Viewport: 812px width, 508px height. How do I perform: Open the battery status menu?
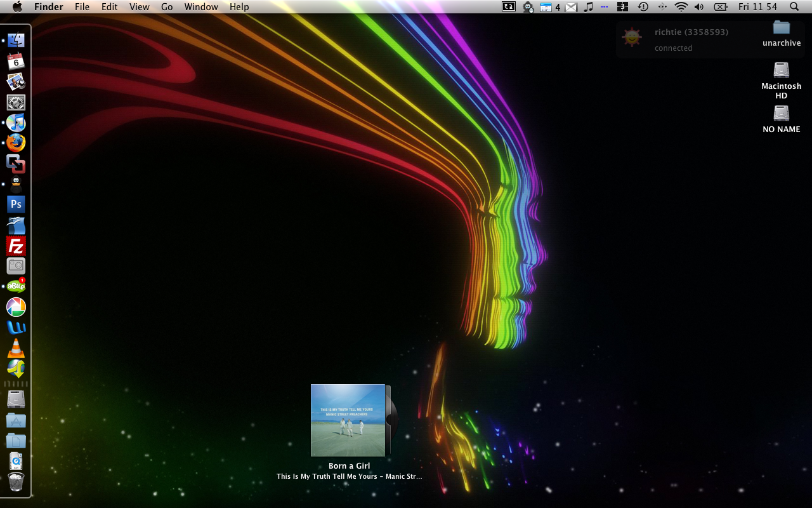pos(720,7)
